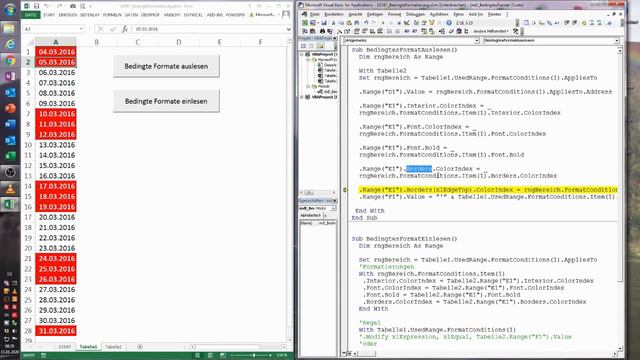The height and width of the screenshot is (360, 640).
Task: Open the Debuggen menu in VBA editor
Action: 415,14
